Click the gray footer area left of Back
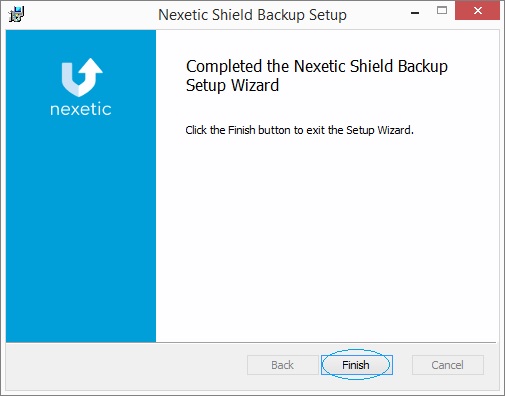The width and height of the screenshot is (505, 396). point(127,366)
